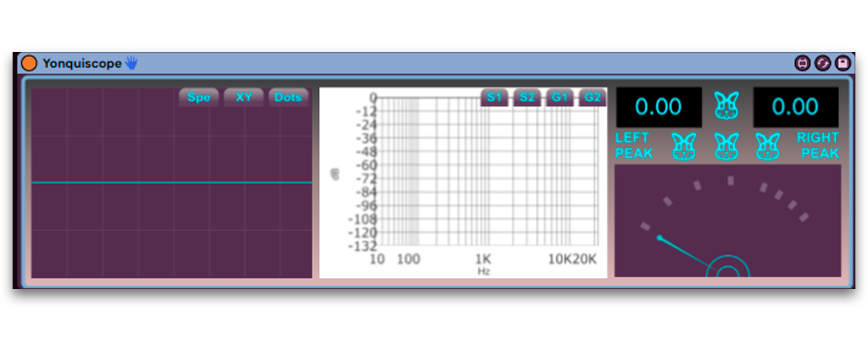868x341 pixels.
Task: Click the G2 button on the spectrum
Action: click(x=592, y=97)
